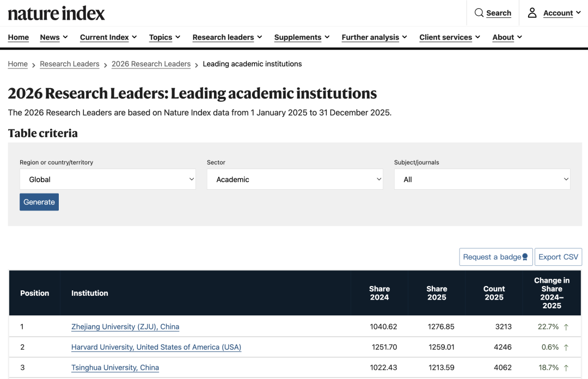
Task: Expand the Topics menu
Action: click(x=164, y=37)
